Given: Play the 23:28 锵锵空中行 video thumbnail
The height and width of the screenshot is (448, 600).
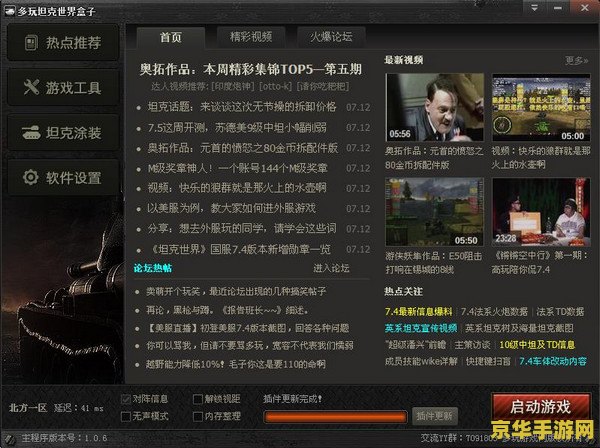Looking at the screenshot, I should coord(541,212).
